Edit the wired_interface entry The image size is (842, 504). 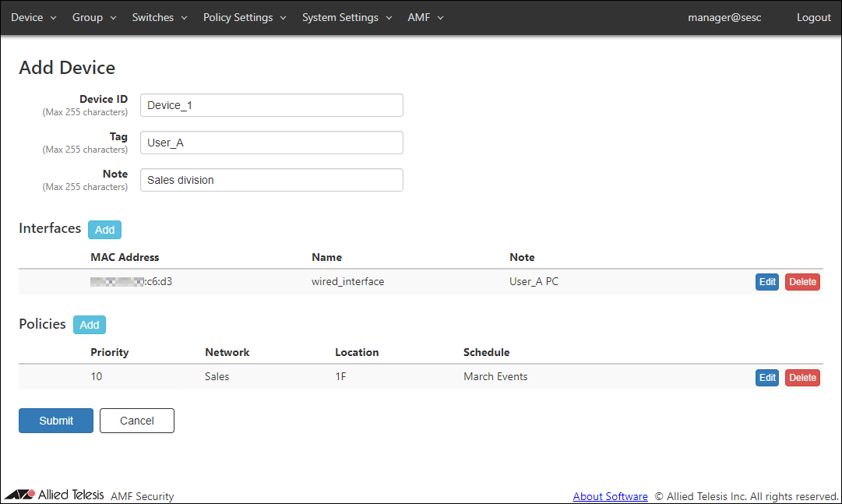click(x=767, y=282)
